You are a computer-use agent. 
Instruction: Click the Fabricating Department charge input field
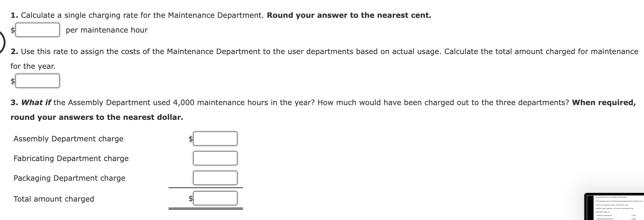[x=215, y=158]
